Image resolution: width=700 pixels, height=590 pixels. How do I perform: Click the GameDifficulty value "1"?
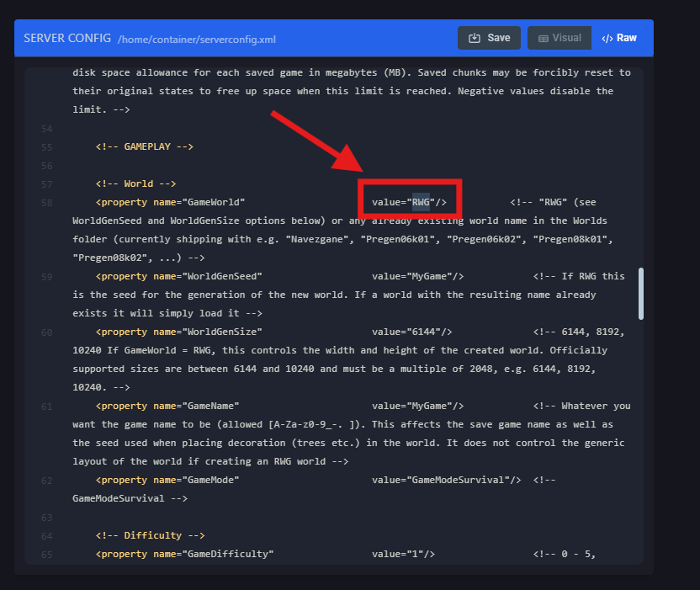click(x=415, y=555)
